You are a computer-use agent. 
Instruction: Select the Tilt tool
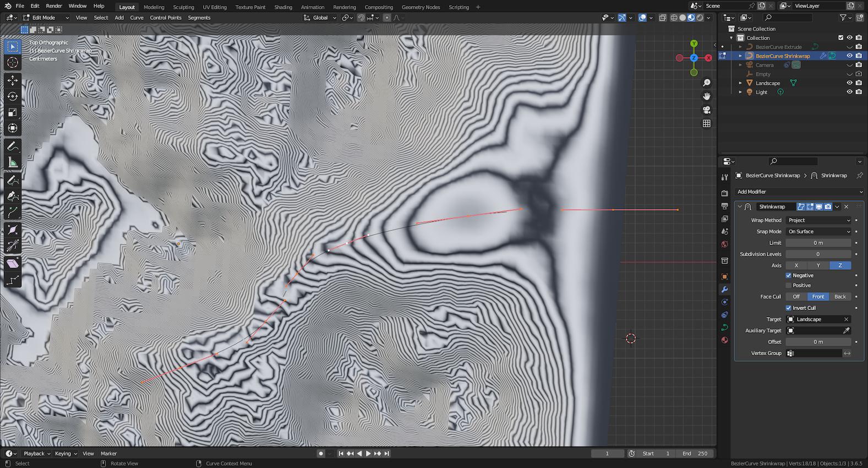pyautogui.click(x=12, y=246)
